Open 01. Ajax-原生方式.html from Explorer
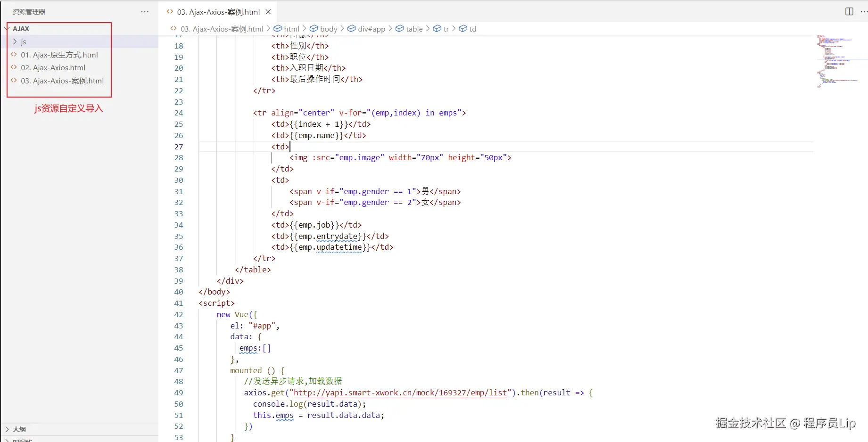Viewport: 868px width, 442px height. click(59, 55)
